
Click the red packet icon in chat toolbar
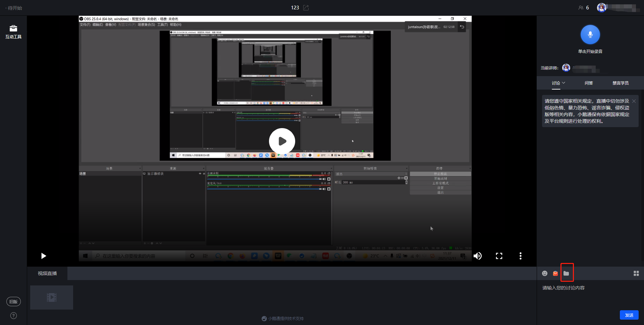(555, 273)
